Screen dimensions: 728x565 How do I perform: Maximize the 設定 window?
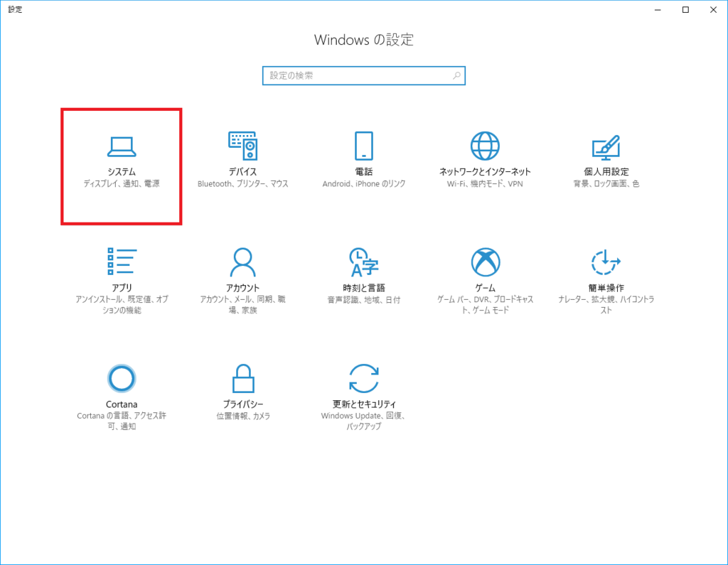(x=685, y=10)
